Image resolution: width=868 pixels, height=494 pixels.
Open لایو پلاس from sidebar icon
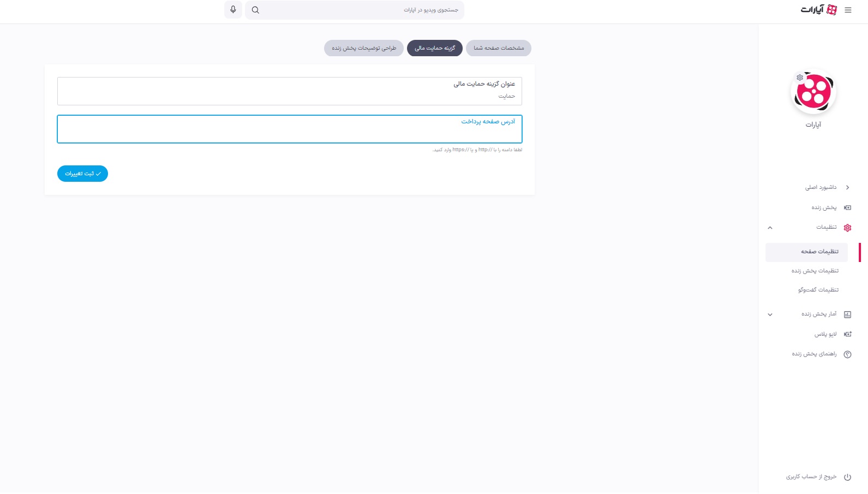point(847,334)
